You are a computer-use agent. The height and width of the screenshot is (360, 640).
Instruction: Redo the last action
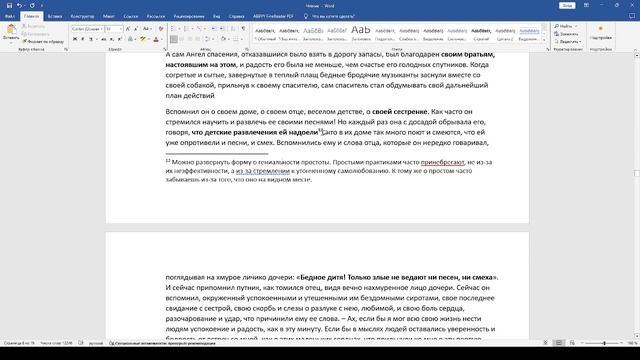32,5
